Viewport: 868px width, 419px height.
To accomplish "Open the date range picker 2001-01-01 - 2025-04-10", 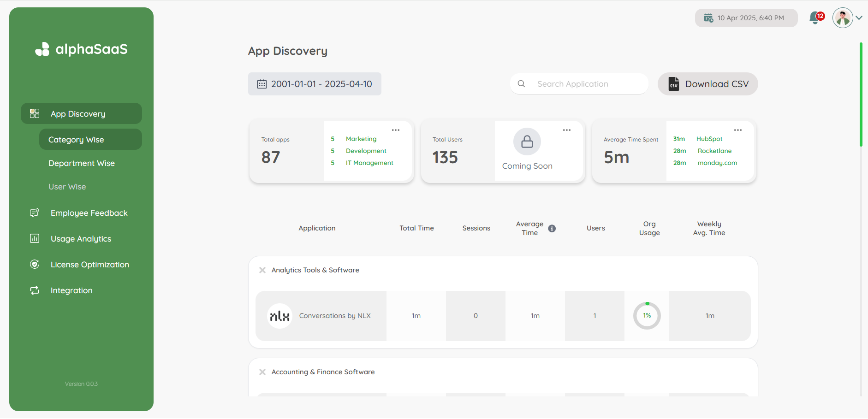I will (x=315, y=84).
